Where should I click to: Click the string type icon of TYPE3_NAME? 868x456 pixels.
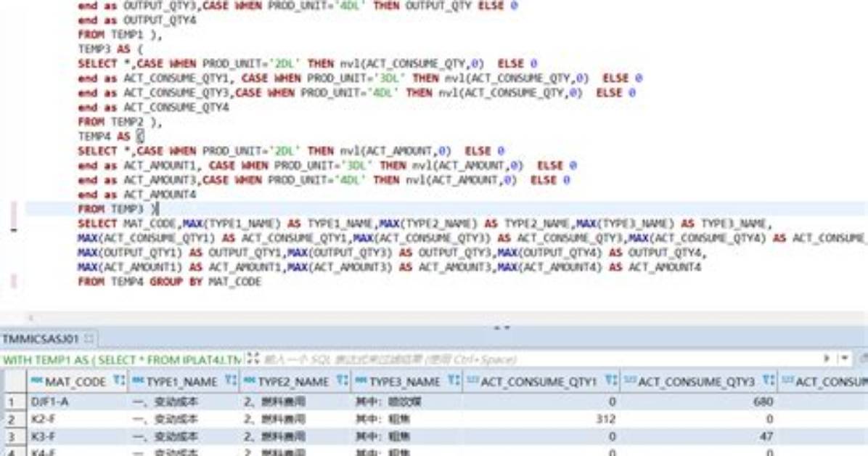point(361,380)
